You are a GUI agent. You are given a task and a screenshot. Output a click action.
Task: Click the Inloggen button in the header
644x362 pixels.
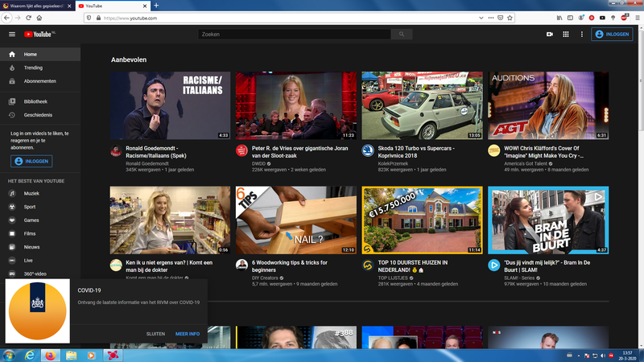coord(611,35)
